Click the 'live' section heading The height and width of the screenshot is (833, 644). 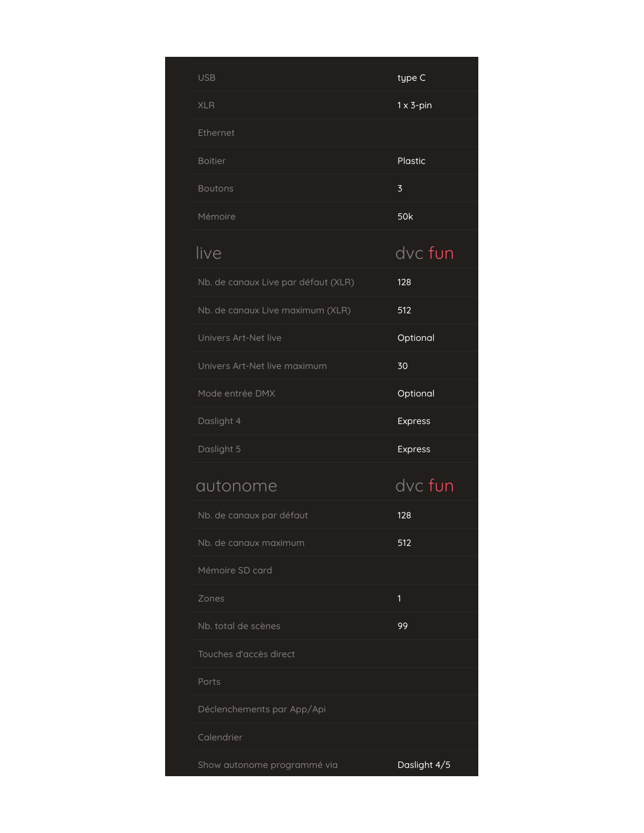pos(208,253)
